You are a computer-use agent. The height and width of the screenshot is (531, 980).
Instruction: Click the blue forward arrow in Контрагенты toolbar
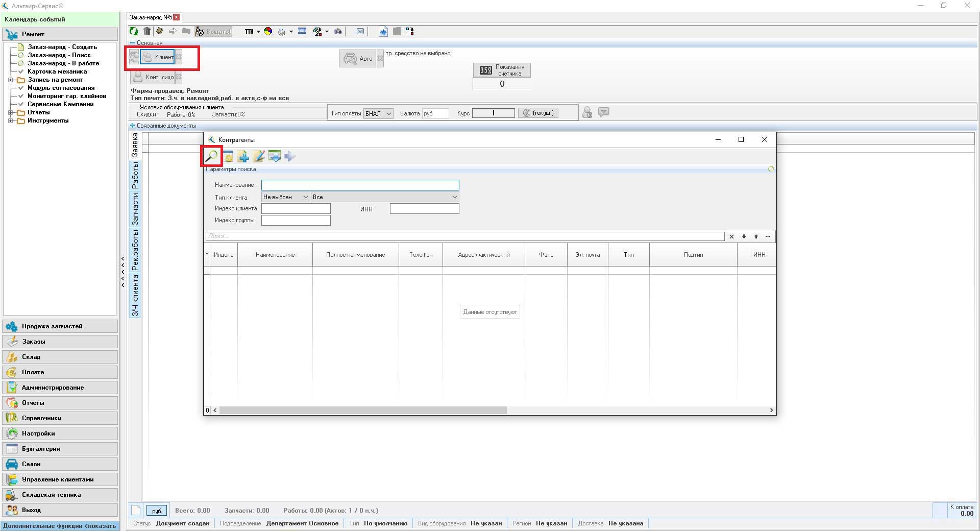290,156
